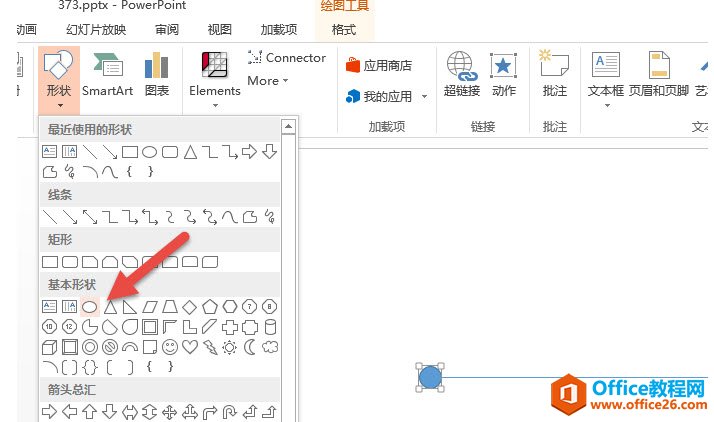
Task: Click the shapes gallery scroll-up arrow
Action: click(288, 127)
